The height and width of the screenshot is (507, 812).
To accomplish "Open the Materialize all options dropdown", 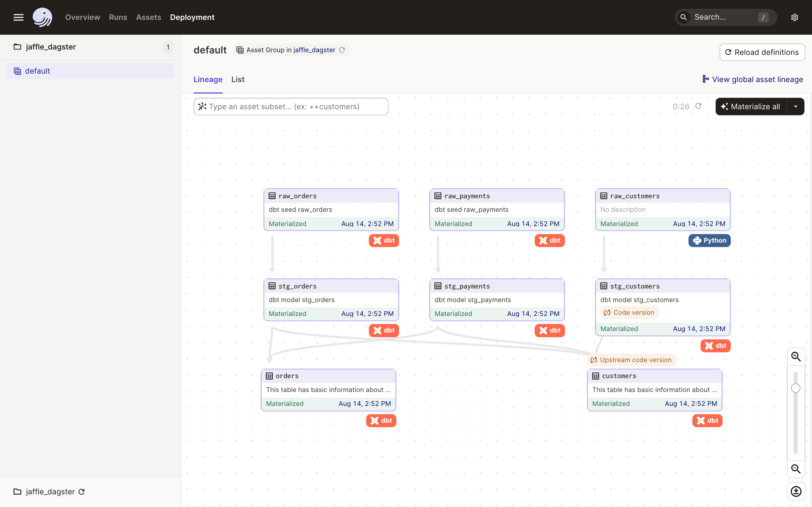I will click(796, 106).
